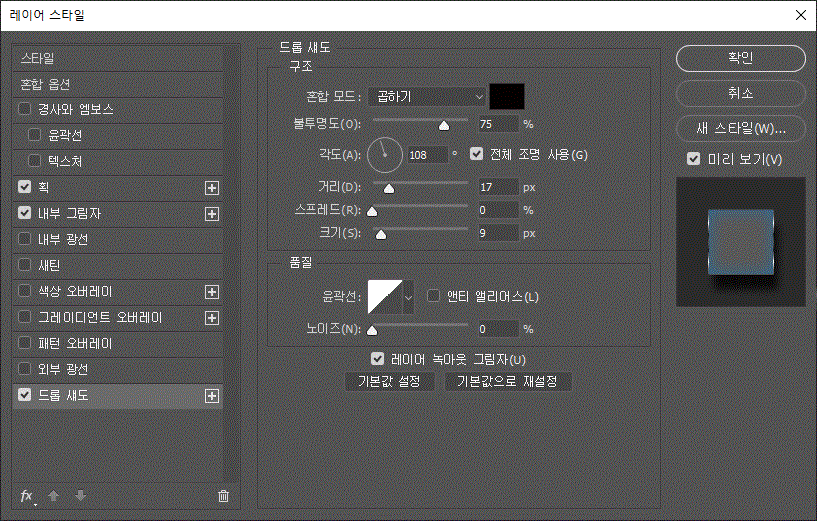Click the 스프레드 slider handle
817x521 pixels.
372,212
